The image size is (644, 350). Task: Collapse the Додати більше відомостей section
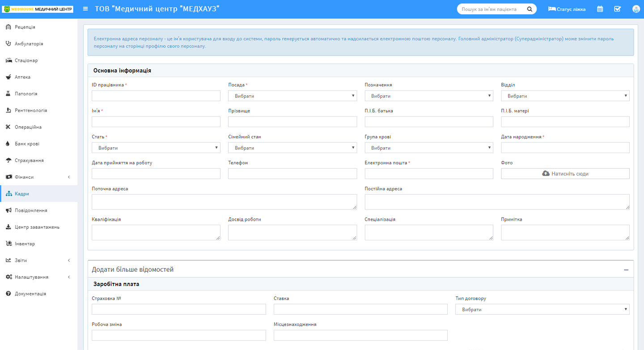pos(626,270)
